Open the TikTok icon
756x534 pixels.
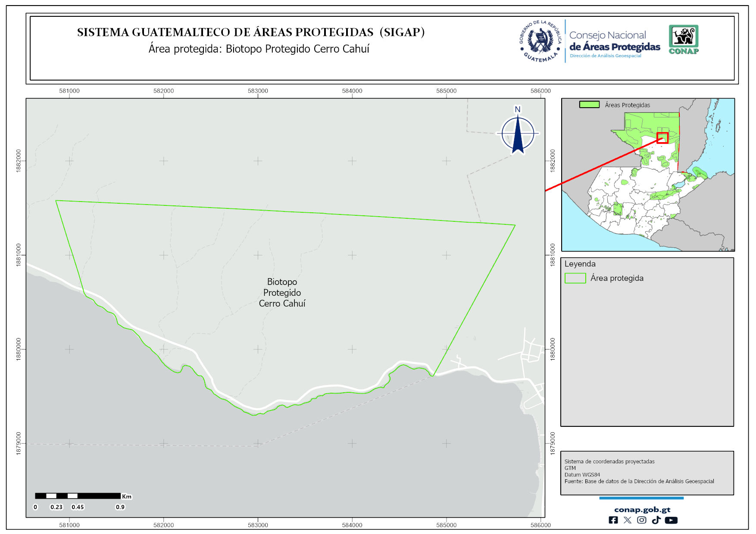(656, 520)
